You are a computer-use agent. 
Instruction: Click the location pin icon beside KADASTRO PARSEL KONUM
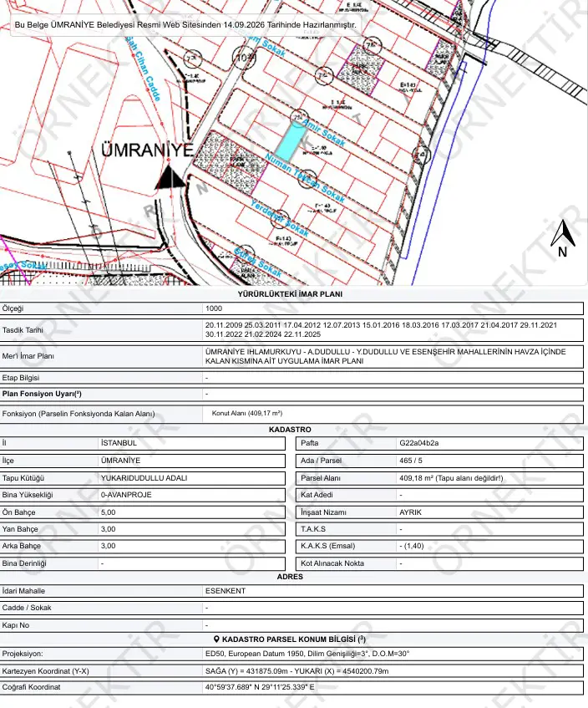tap(216, 639)
